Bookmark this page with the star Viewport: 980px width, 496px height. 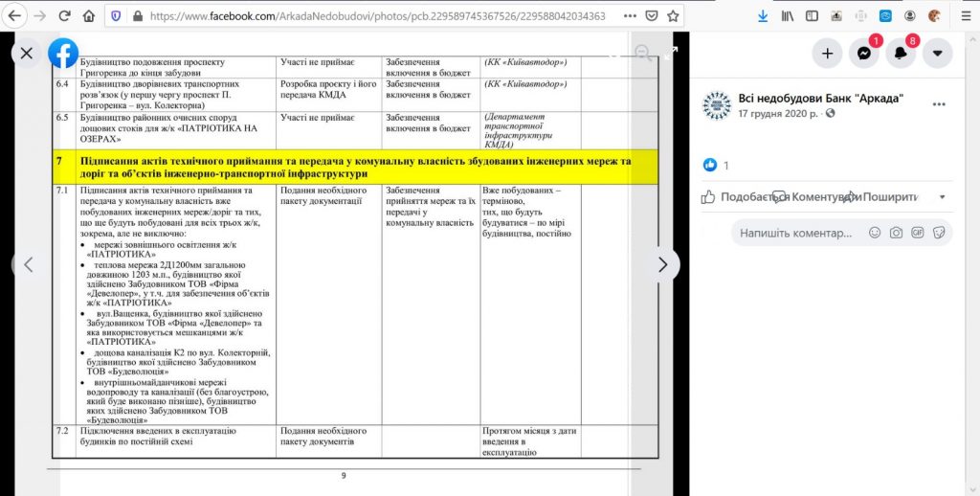673,15
